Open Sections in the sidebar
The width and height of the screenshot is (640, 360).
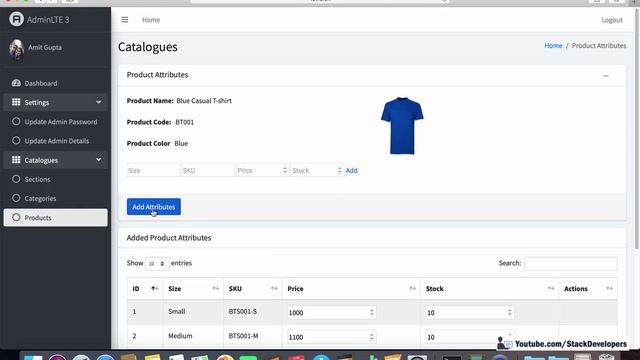coord(56,179)
